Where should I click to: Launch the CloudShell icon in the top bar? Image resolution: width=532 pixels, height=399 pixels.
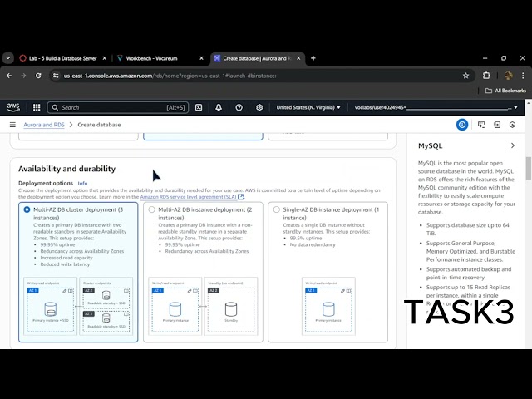tap(199, 107)
